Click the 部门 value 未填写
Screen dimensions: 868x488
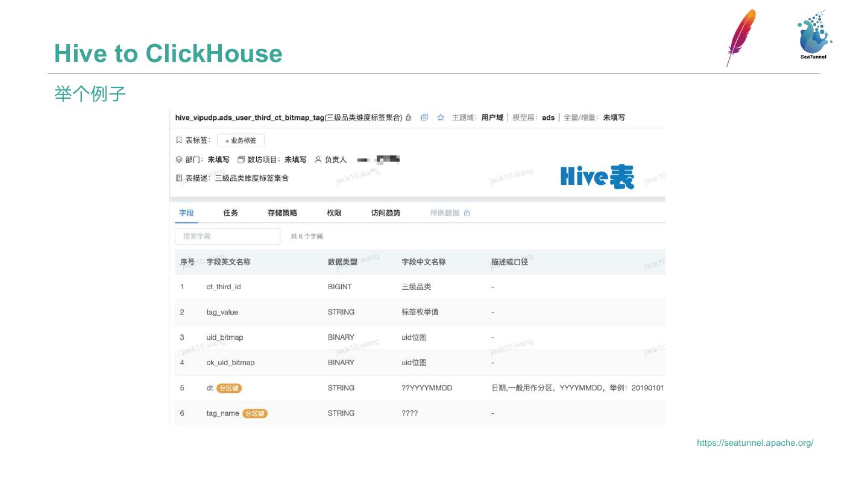pyautogui.click(x=218, y=160)
